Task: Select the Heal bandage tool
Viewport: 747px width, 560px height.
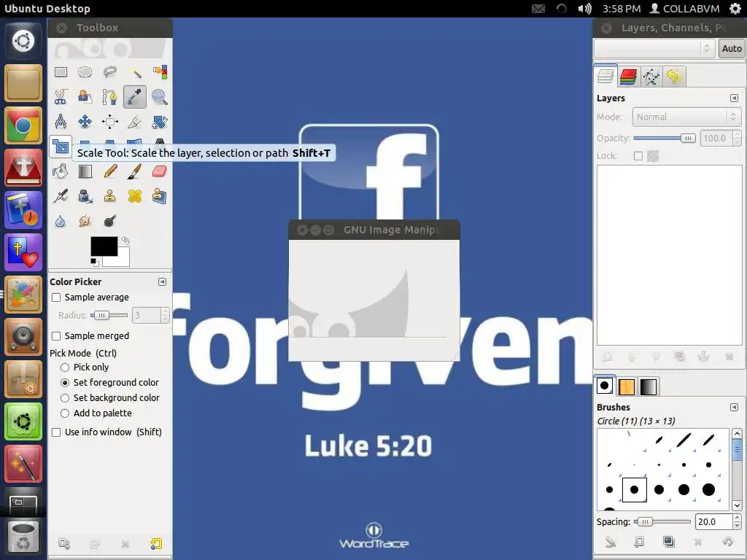Action: pyautogui.click(x=135, y=195)
